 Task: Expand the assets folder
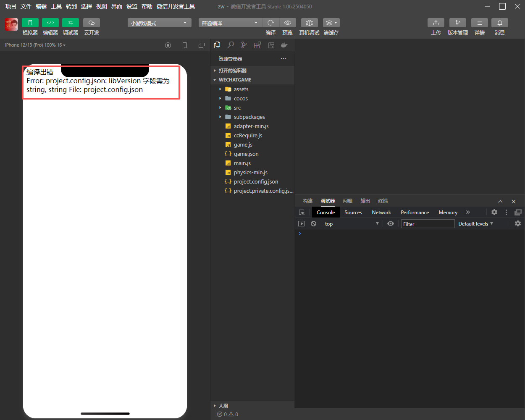(252, 89)
